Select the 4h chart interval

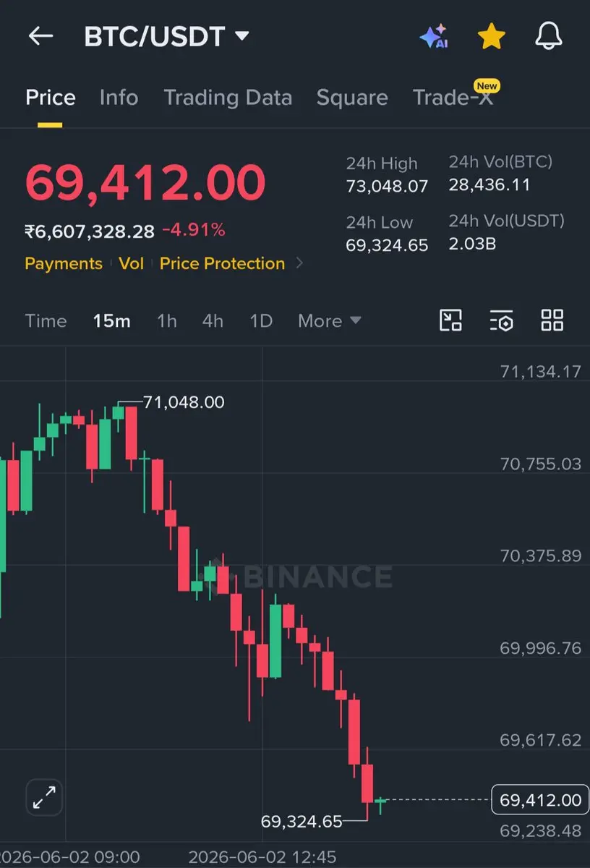(213, 320)
